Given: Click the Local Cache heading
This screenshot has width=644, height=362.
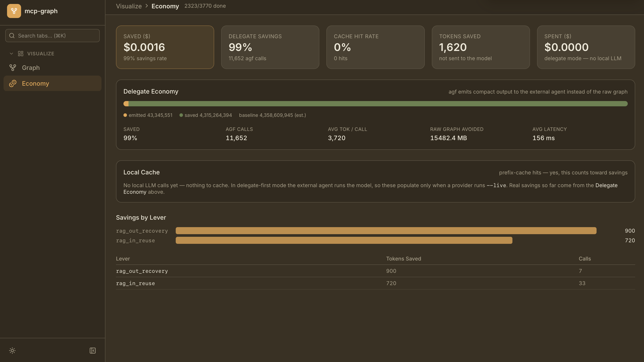Looking at the screenshot, I should coord(141,172).
